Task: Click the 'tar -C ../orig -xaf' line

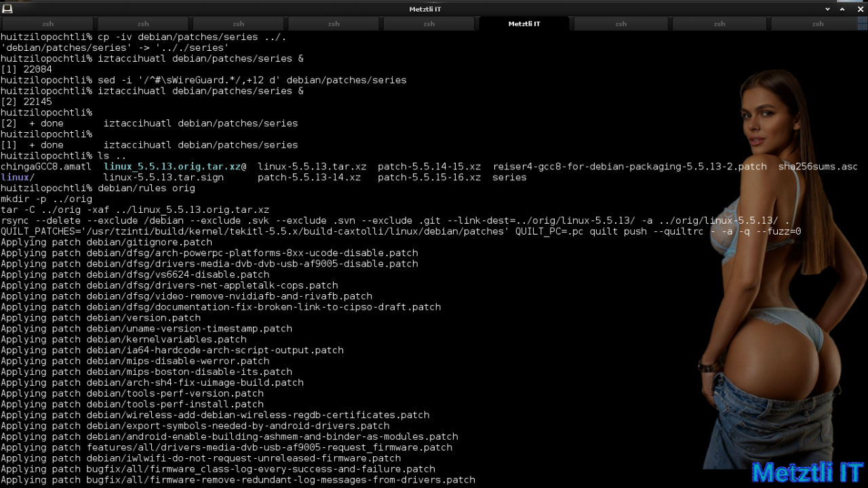Action: click(135, 209)
